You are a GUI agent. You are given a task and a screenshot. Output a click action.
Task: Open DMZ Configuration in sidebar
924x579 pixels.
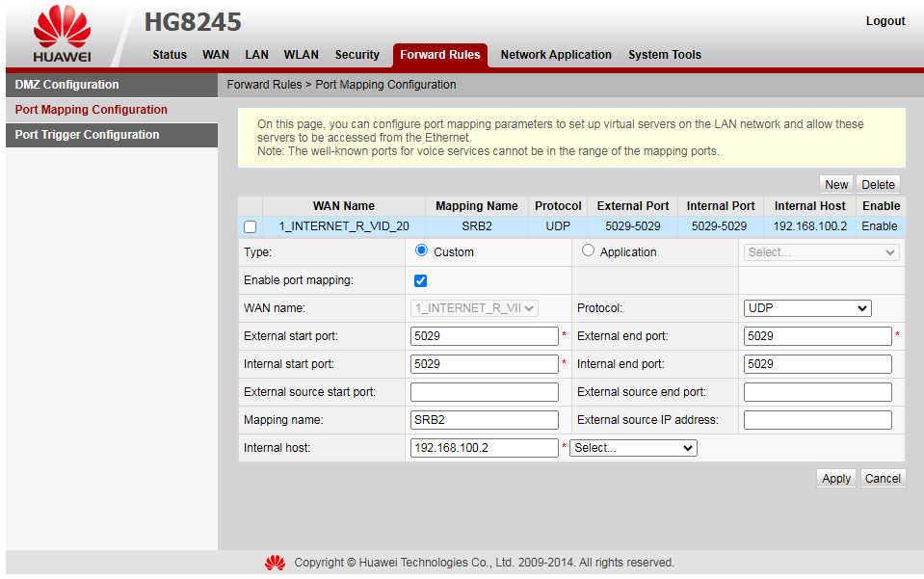(x=112, y=85)
